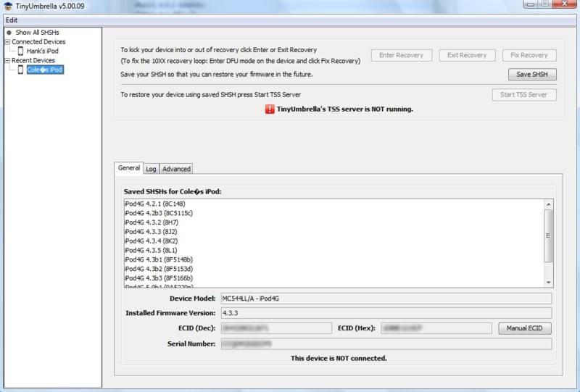580x392 pixels.
Task: Click the Fix Recovery button
Action: coord(529,55)
